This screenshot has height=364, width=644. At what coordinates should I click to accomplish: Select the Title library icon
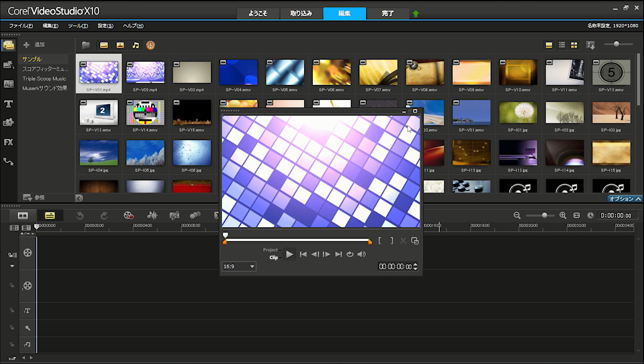click(8, 104)
